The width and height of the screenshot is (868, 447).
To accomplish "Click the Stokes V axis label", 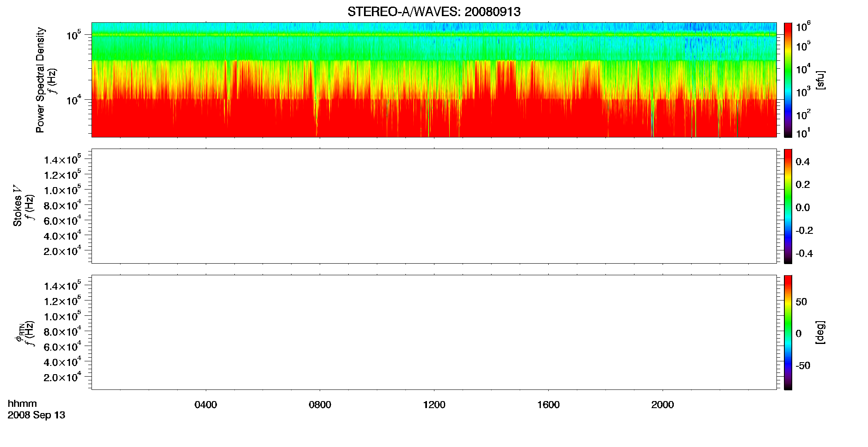I will coord(17,206).
